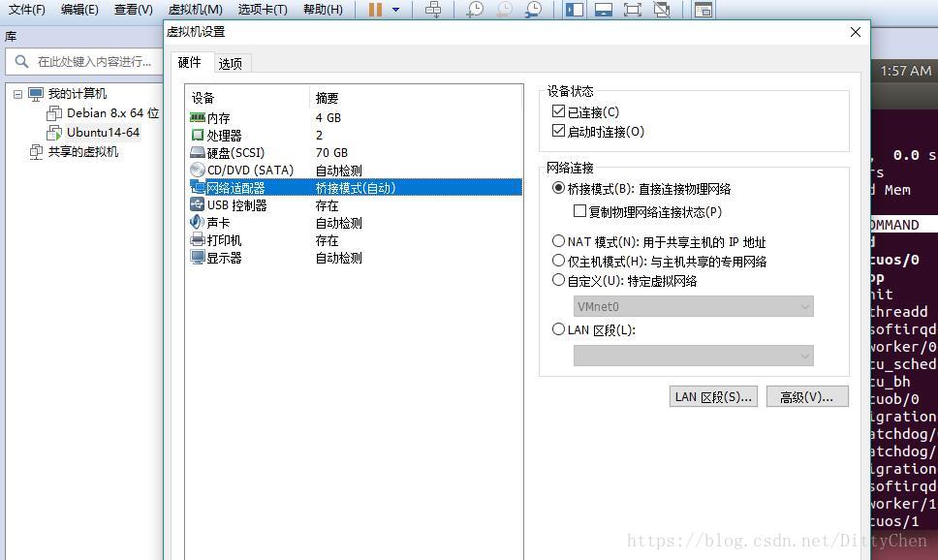Select Debian 8.x 64 位 in library tree

tap(112, 113)
